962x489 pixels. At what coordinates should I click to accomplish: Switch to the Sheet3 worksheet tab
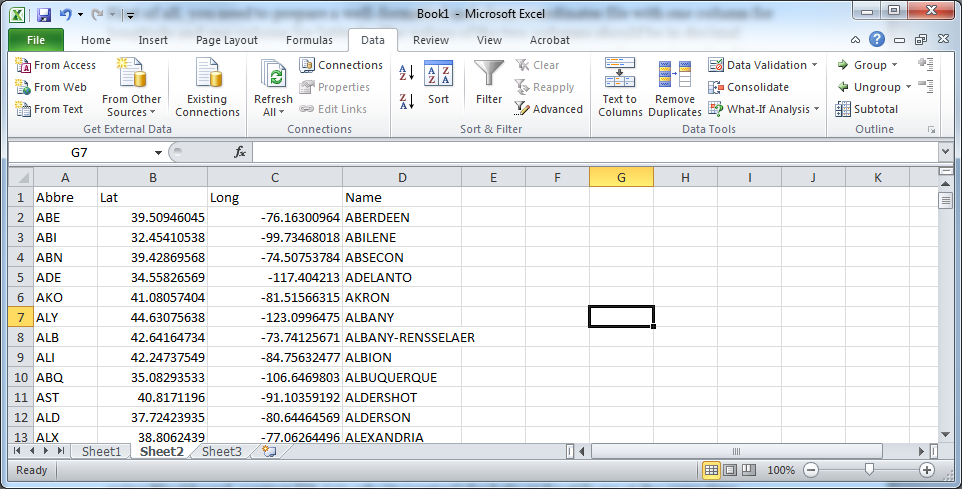coord(221,452)
